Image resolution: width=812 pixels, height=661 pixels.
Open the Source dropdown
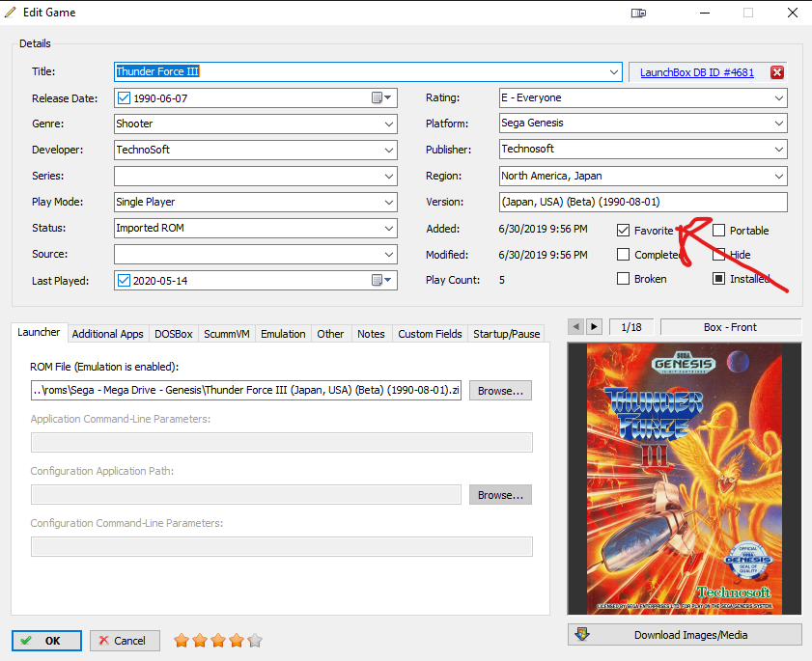point(389,254)
